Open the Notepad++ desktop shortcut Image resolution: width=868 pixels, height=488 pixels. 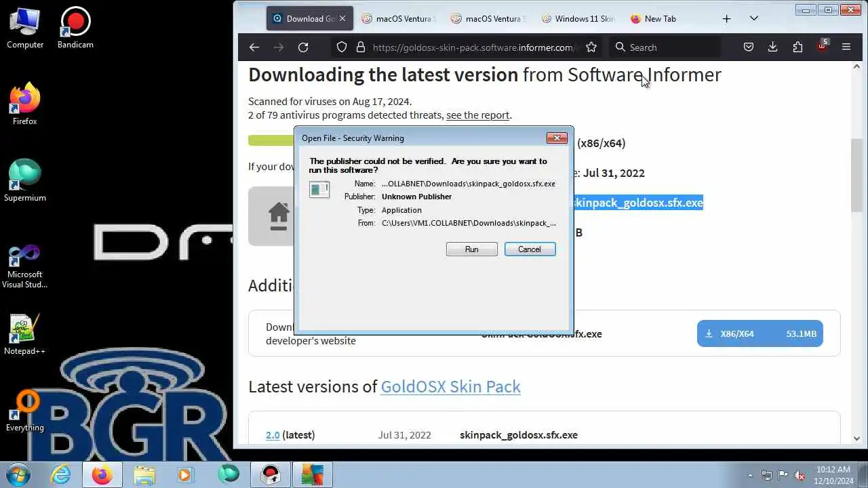[25, 334]
